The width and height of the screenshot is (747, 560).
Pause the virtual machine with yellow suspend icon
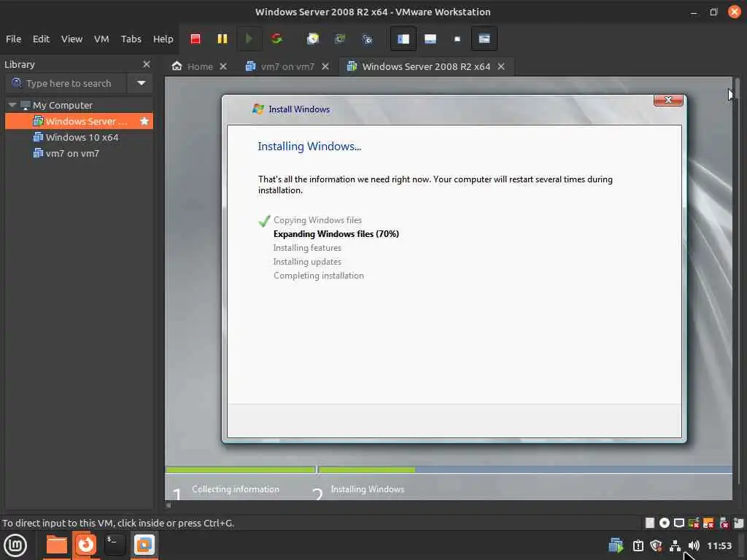click(222, 39)
